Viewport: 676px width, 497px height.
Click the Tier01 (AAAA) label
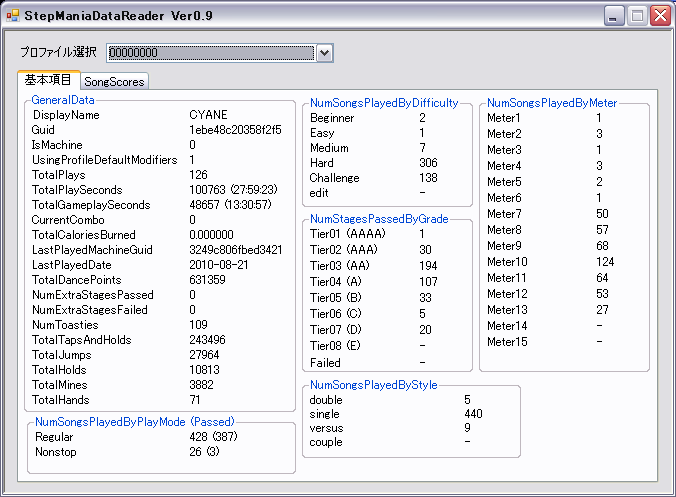[x=347, y=234]
